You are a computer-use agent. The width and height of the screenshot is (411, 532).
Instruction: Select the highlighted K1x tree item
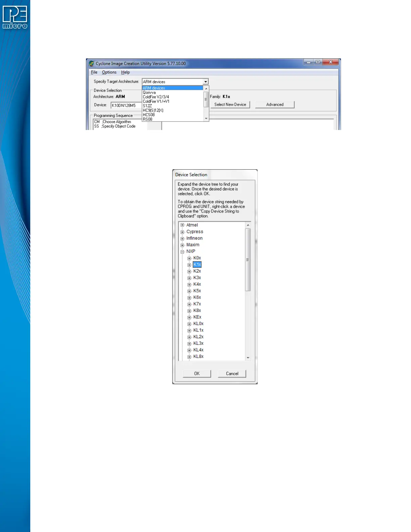[x=197, y=265]
